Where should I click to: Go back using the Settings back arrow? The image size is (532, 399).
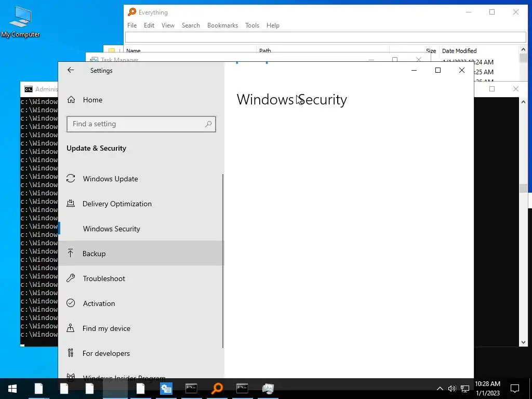(x=71, y=70)
